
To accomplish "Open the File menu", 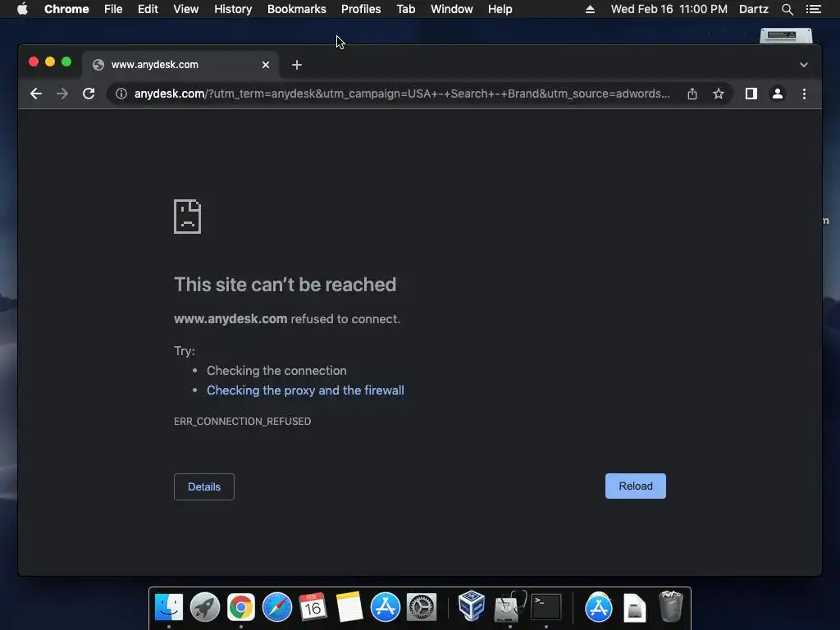I will pyautogui.click(x=113, y=9).
